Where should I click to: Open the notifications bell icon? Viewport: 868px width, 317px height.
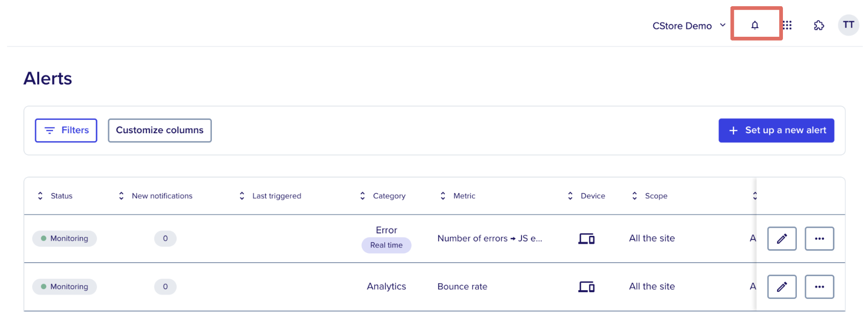point(755,25)
